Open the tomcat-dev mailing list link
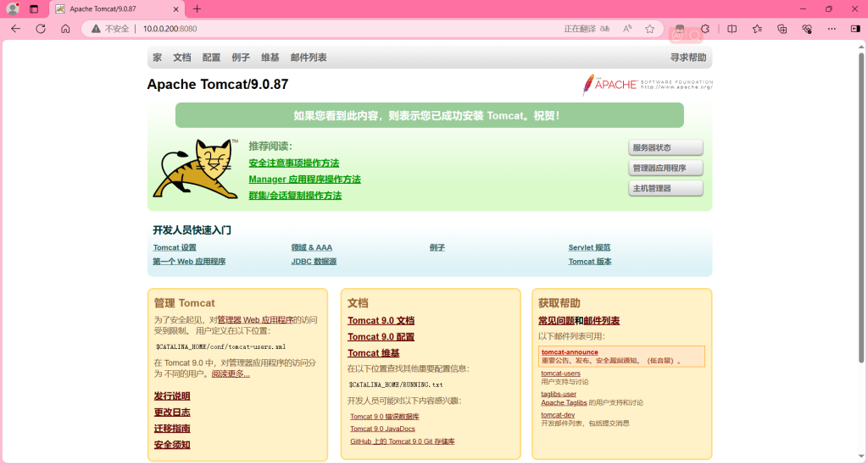 coord(558,415)
